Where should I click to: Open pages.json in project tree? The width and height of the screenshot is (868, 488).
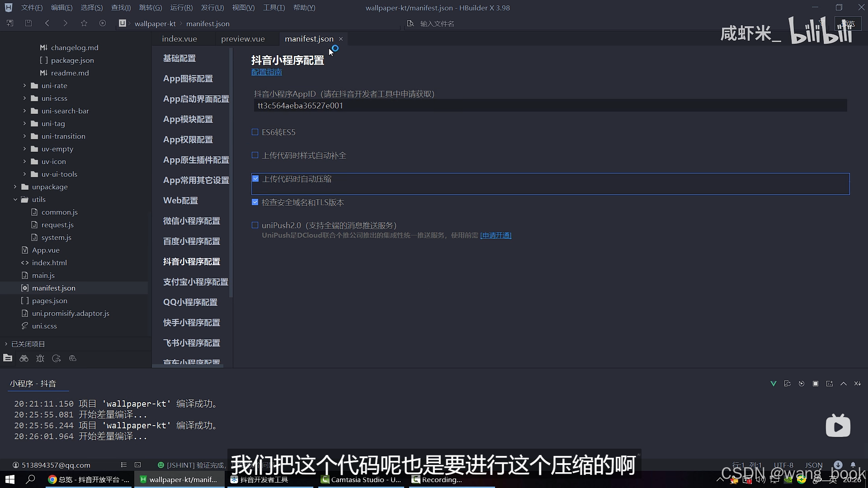[50, 300]
